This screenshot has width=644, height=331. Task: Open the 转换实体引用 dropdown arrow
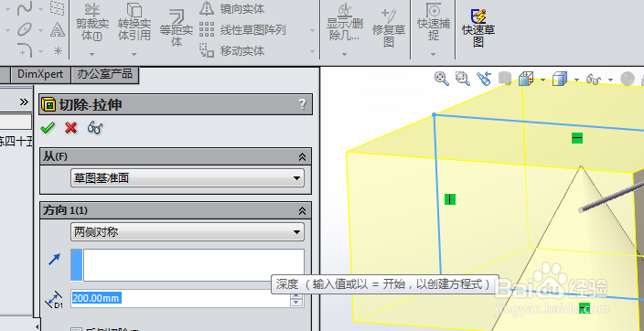pos(134,54)
